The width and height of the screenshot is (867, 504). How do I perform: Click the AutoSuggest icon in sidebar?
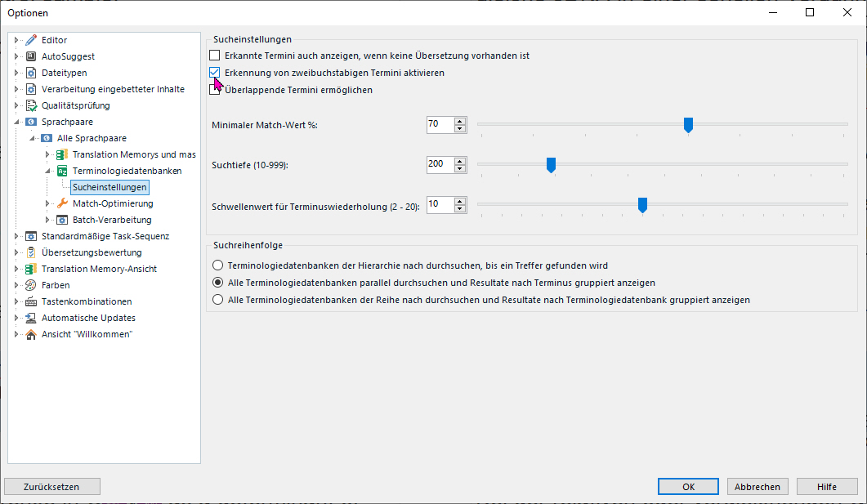[31, 56]
